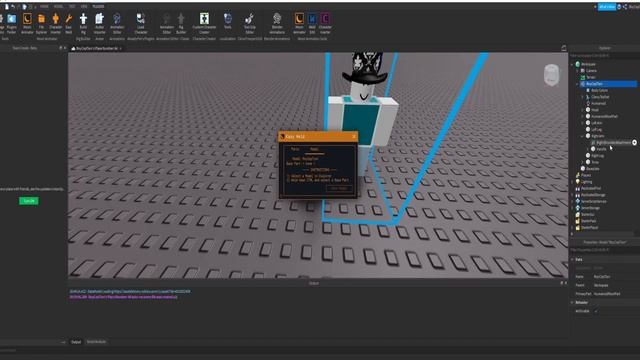Open the Animation Editor in the Animations group

[117, 24]
